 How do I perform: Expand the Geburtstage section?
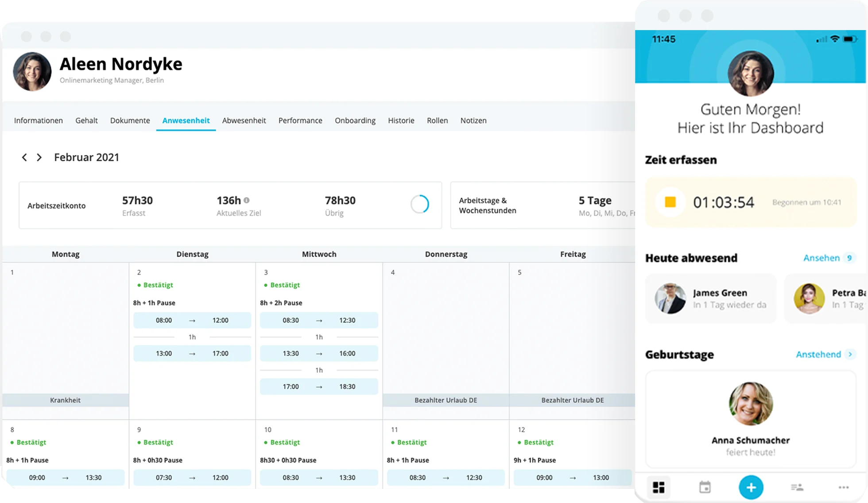851,355
